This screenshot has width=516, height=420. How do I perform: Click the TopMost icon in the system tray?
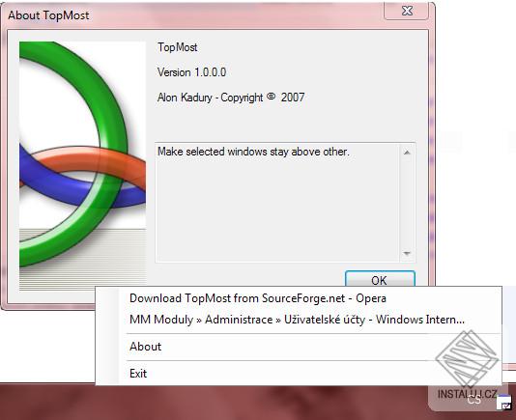click(504, 403)
